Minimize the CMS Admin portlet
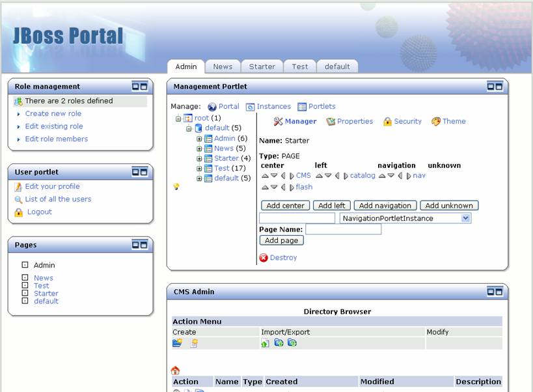The height and width of the screenshot is (392, 533). (x=491, y=292)
